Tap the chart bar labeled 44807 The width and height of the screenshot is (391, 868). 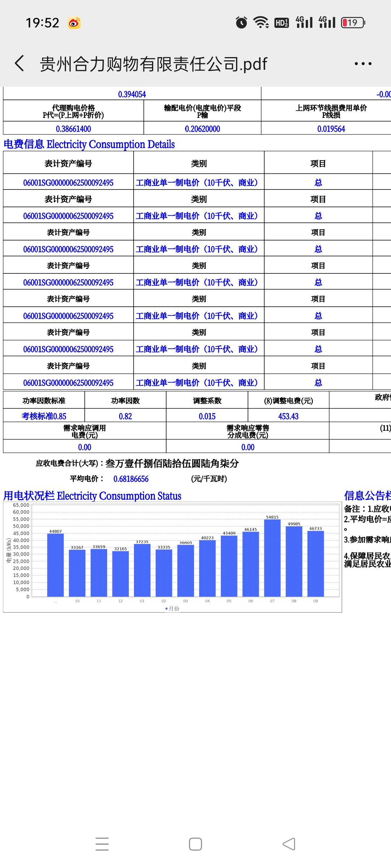click(55, 565)
